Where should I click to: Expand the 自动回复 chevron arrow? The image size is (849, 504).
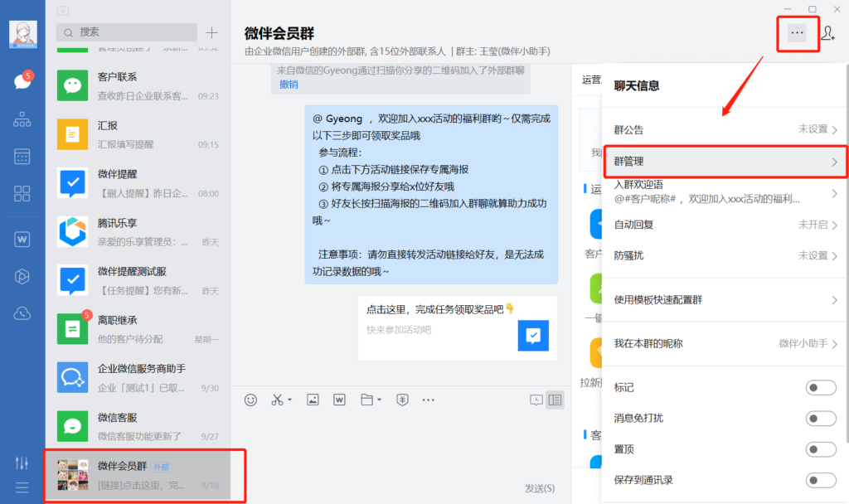834,225
